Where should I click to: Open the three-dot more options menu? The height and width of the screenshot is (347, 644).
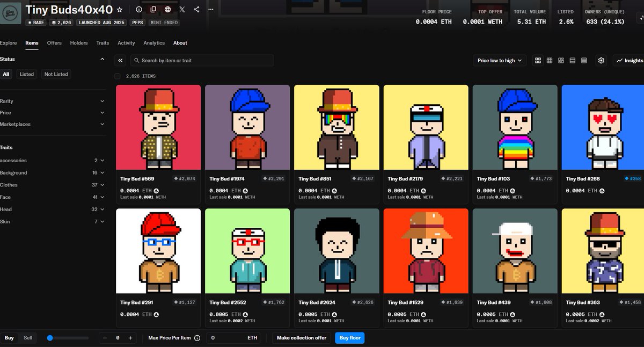210,9
